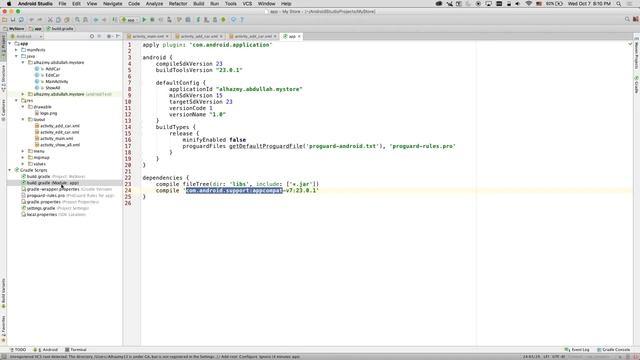Expand the values folder
The image size is (640, 360).
coord(23,164)
